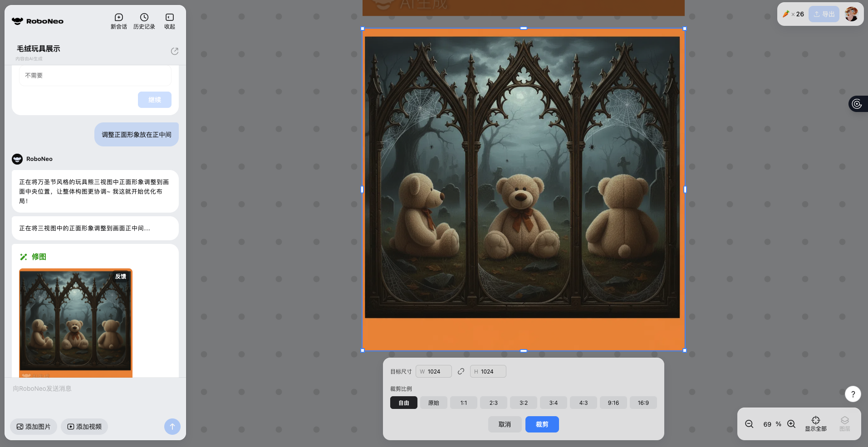Zoom in the canvas
868x447 pixels.
[791, 424]
